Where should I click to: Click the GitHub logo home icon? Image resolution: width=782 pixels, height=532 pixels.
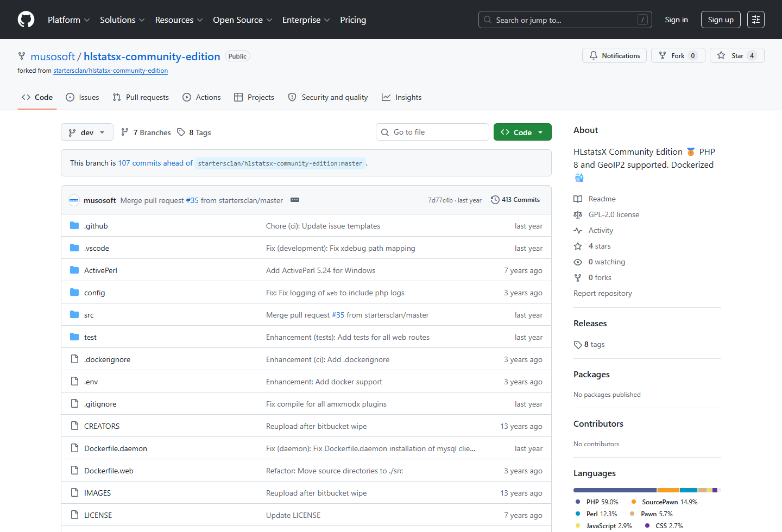(x=26, y=20)
